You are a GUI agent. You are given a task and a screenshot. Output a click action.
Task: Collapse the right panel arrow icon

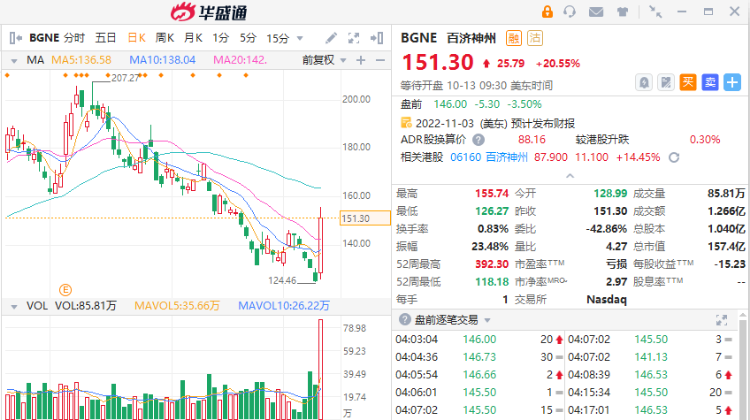point(377,38)
